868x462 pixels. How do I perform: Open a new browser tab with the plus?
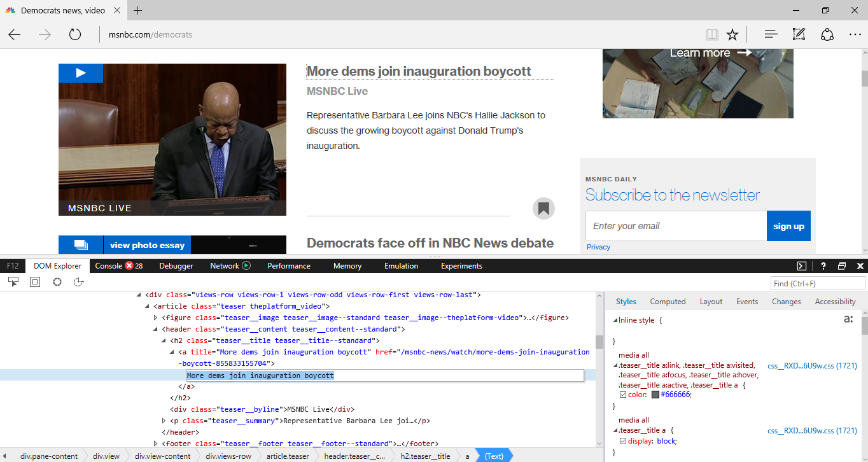pyautogui.click(x=138, y=10)
